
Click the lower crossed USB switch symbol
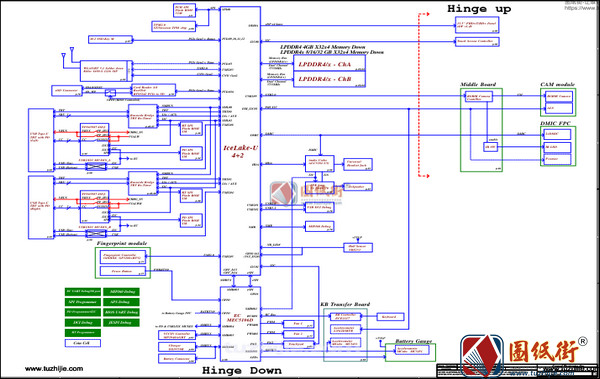point(96,233)
